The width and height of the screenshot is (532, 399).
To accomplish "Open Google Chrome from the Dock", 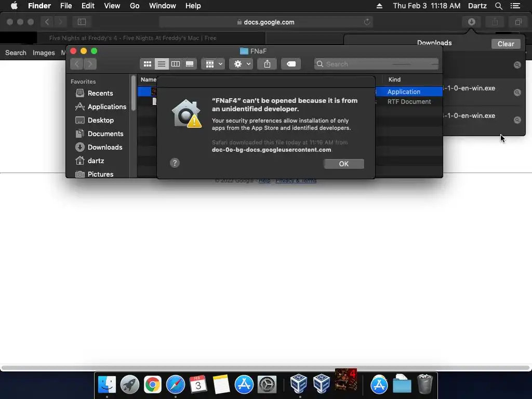I will click(x=153, y=384).
